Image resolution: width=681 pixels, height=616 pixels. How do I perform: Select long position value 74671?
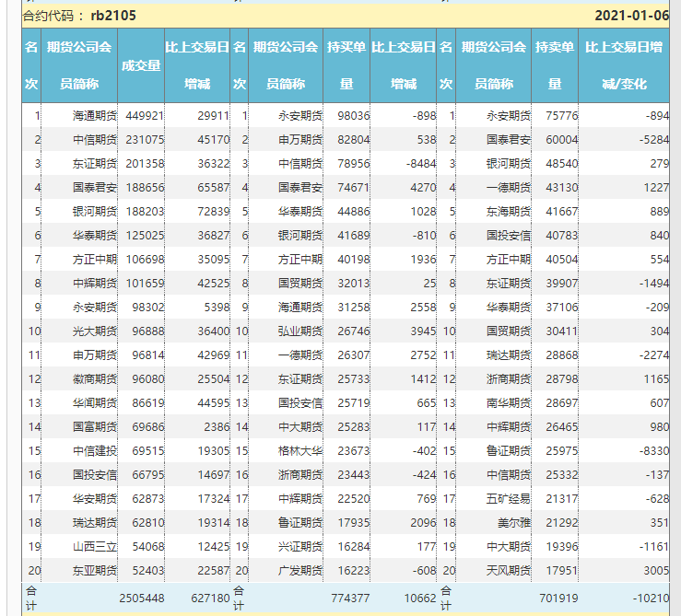[354, 187]
